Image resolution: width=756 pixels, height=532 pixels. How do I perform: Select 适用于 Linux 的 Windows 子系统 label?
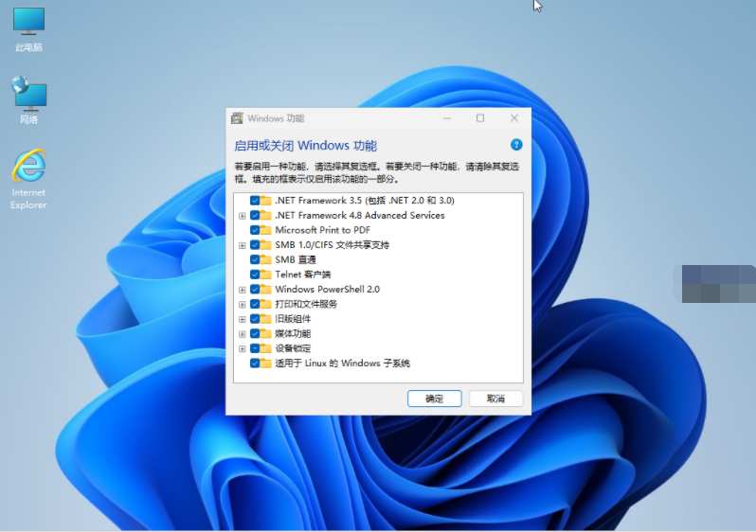pos(342,364)
